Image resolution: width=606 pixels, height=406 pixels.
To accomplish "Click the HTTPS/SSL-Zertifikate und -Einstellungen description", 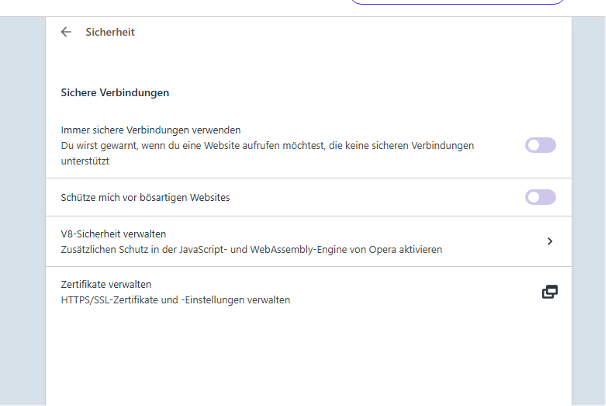I will pyautogui.click(x=176, y=300).
